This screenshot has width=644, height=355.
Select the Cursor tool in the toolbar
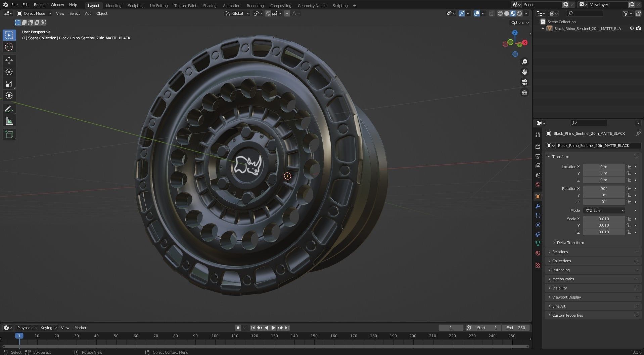[9, 47]
